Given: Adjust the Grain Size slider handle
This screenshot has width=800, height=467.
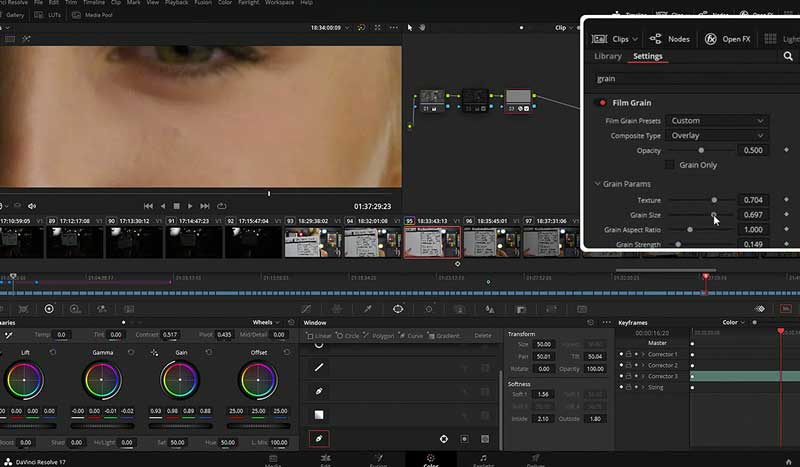Looking at the screenshot, I should tap(713, 215).
